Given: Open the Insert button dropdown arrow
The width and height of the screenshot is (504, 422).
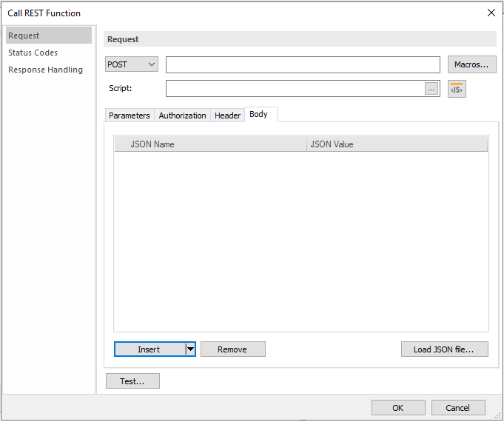Looking at the screenshot, I should click(191, 349).
